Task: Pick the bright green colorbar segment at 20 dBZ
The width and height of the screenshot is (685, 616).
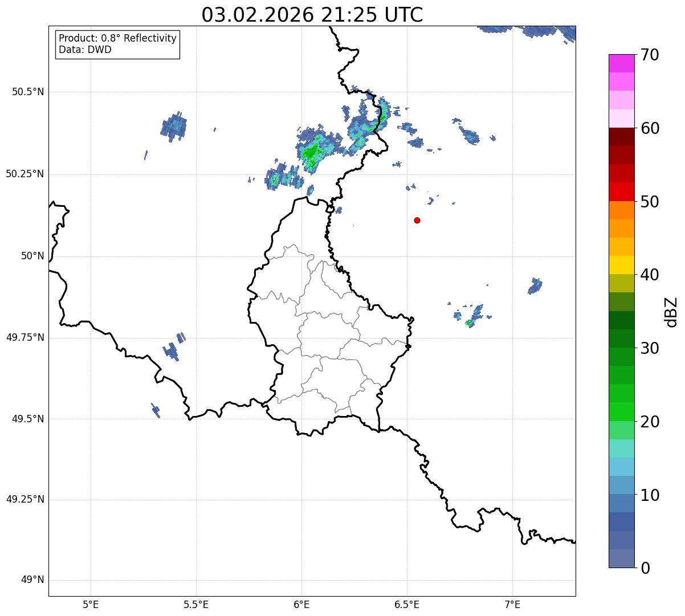Action: (621, 411)
